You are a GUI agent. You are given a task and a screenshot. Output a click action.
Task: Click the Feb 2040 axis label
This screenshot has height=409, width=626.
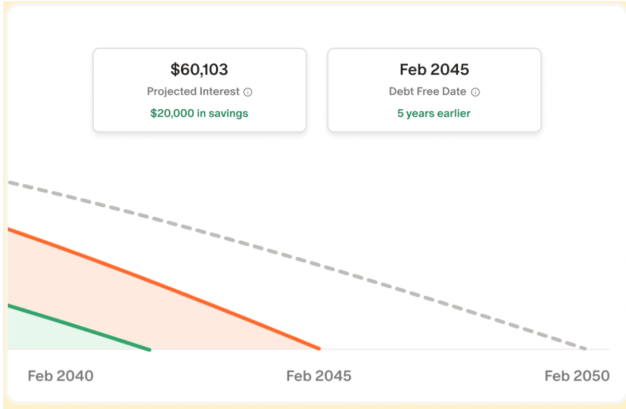click(x=60, y=376)
